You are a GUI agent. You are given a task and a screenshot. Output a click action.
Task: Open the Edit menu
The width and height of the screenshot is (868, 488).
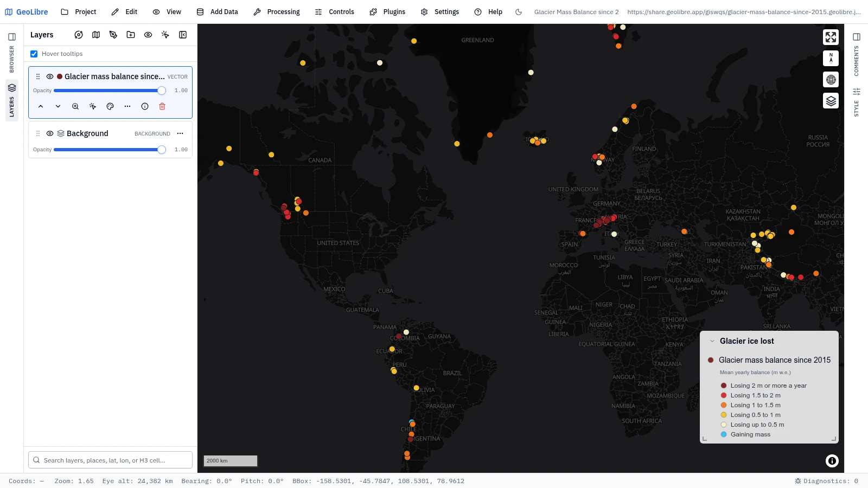(124, 11)
